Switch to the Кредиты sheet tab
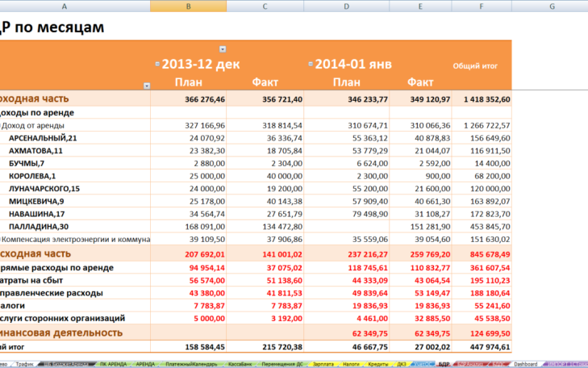 [x=378, y=364]
